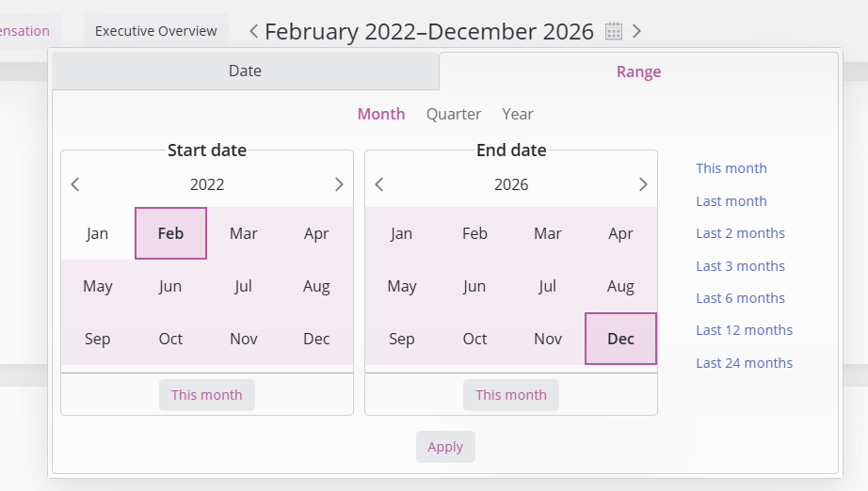Switch to the Date tab
Viewport: 868px width, 491px height.
click(245, 71)
